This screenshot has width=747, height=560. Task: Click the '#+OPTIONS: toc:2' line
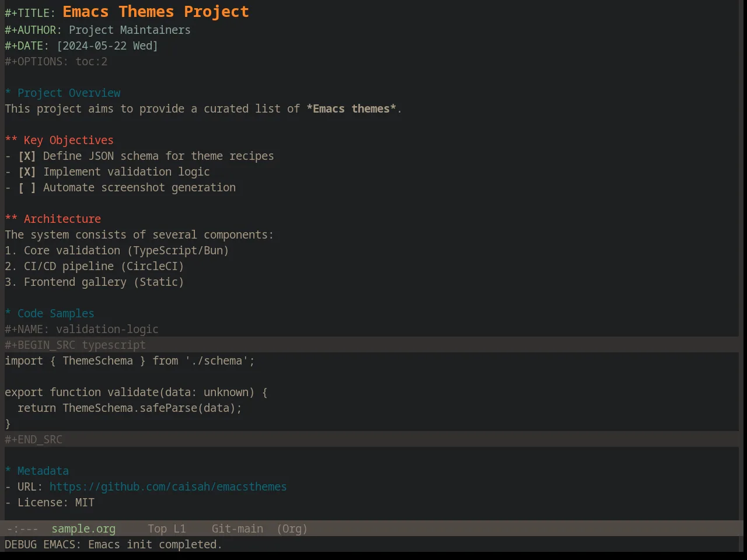pos(56,61)
